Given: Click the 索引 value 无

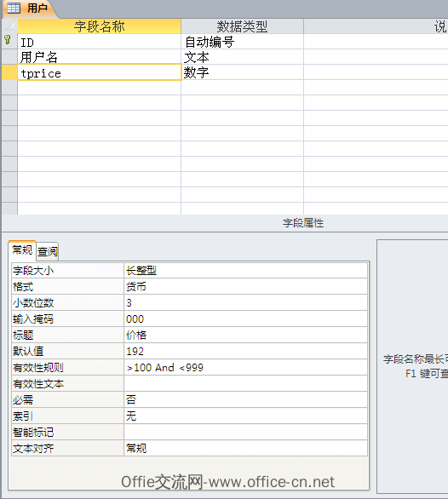Looking at the screenshot, I should click(x=245, y=416).
